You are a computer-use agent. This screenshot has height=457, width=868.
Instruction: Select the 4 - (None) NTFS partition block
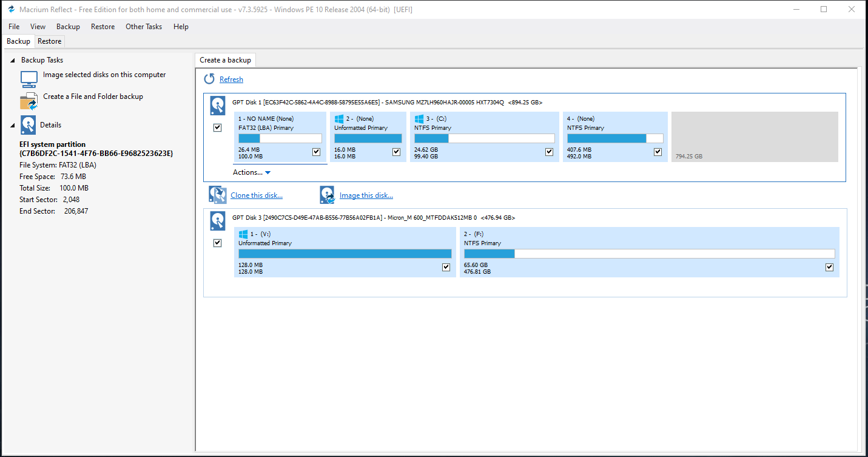[x=615, y=137]
